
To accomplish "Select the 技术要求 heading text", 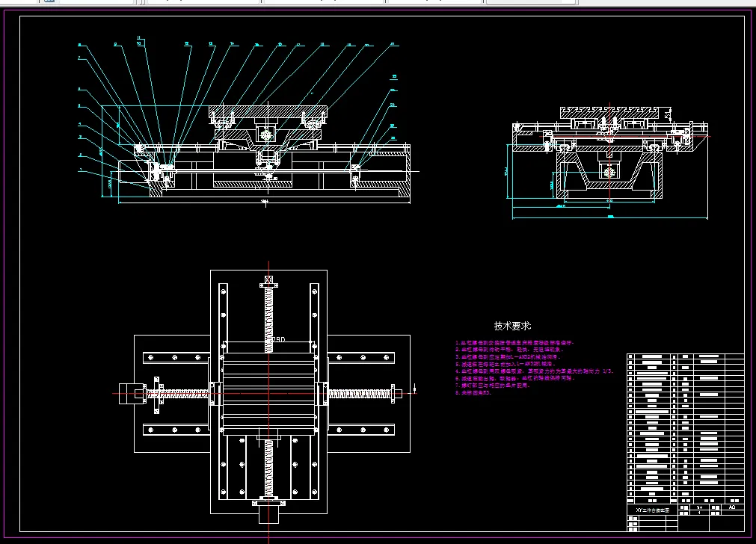I will click(x=512, y=327).
